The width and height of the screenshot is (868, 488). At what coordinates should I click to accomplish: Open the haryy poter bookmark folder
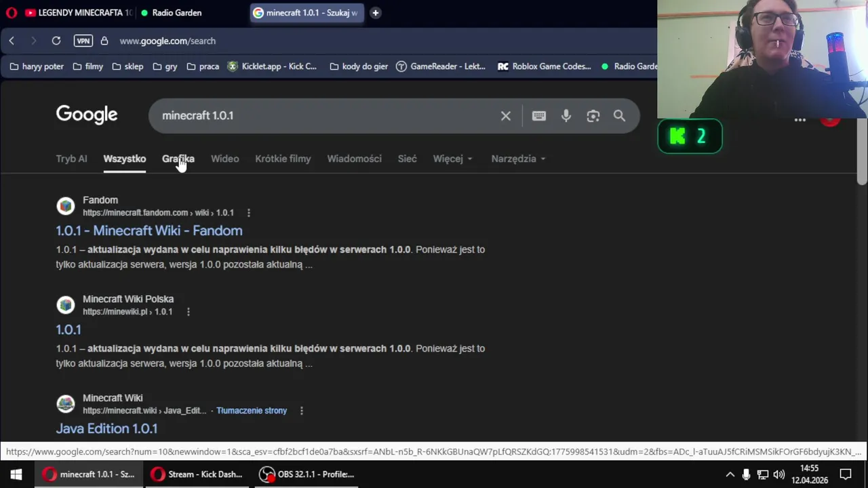37,66
